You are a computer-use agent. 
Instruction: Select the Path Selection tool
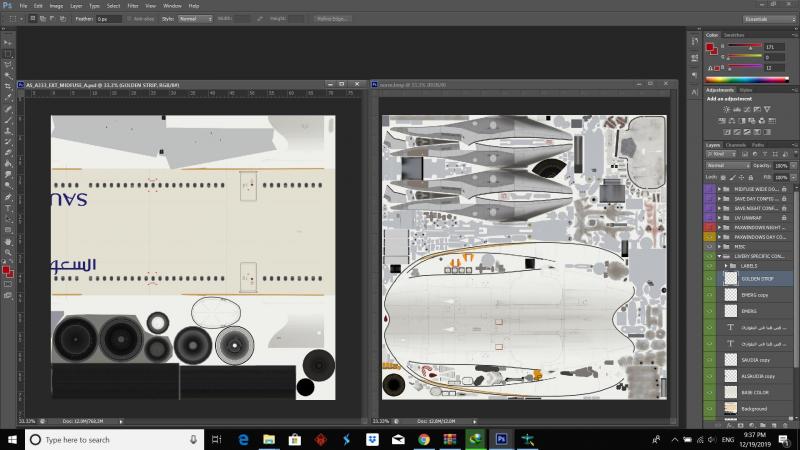point(7,219)
